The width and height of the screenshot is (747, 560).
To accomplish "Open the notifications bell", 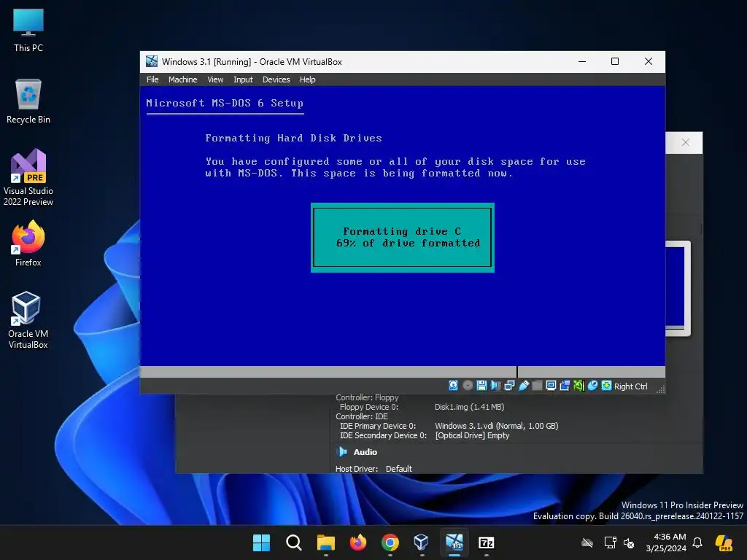I will click(x=697, y=542).
